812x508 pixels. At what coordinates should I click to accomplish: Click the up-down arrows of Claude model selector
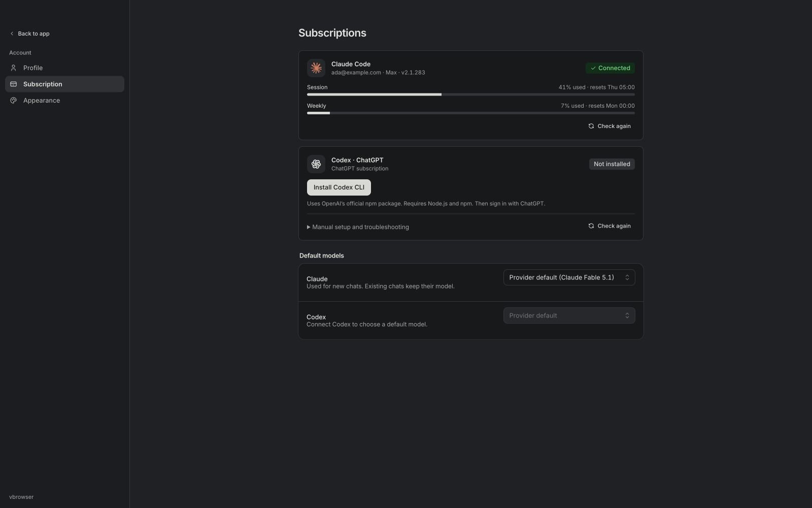pyautogui.click(x=627, y=277)
